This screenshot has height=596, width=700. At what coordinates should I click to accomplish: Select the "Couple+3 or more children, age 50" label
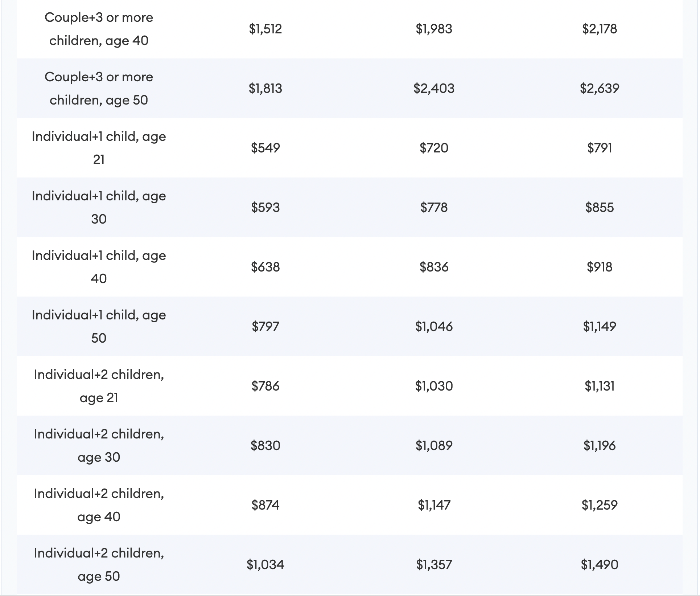(99, 89)
